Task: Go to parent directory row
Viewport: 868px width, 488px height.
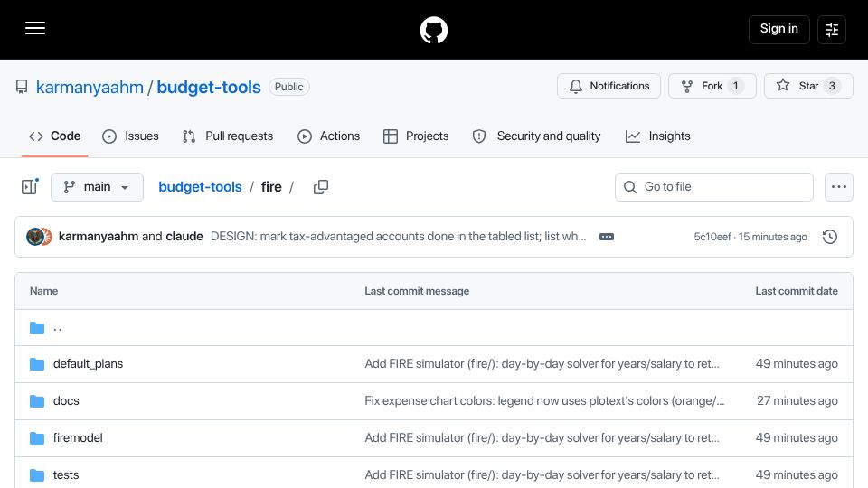Action: 434,328
